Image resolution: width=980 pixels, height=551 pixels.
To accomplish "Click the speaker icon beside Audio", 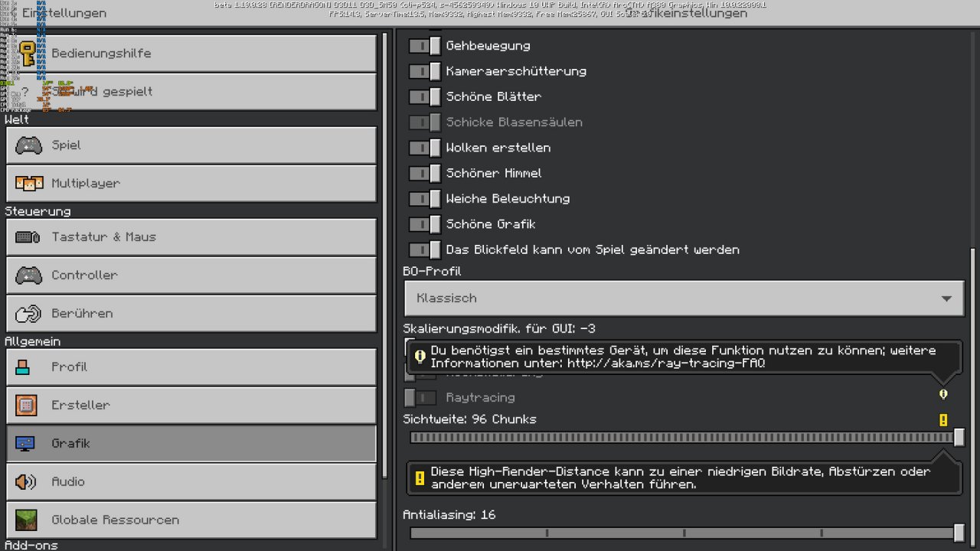I will pyautogui.click(x=25, y=482).
